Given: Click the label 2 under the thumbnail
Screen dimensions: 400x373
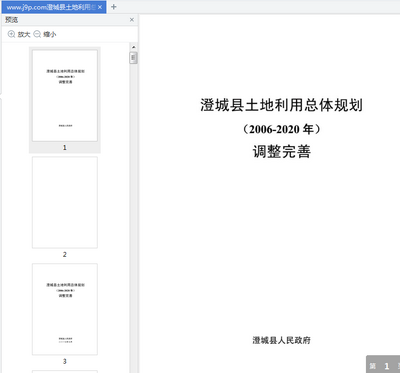Looking at the screenshot, I should pyautogui.click(x=65, y=254).
